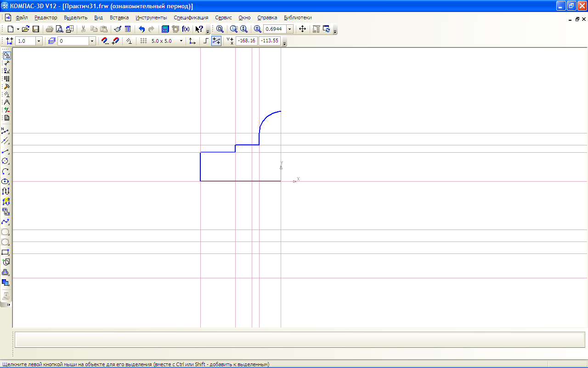The width and height of the screenshot is (588, 368).
Task: Open the Выделить menu
Action: (76, 17)
